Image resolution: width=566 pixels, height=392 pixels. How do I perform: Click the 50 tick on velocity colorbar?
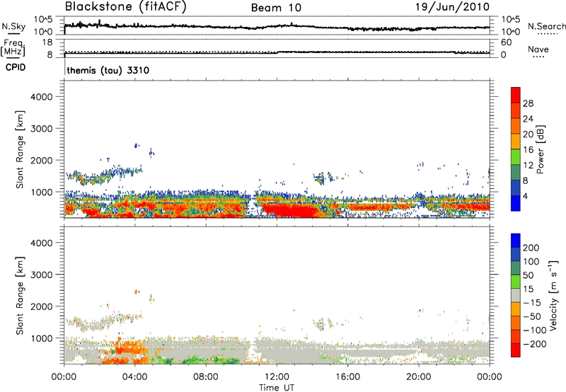(528, 275)
